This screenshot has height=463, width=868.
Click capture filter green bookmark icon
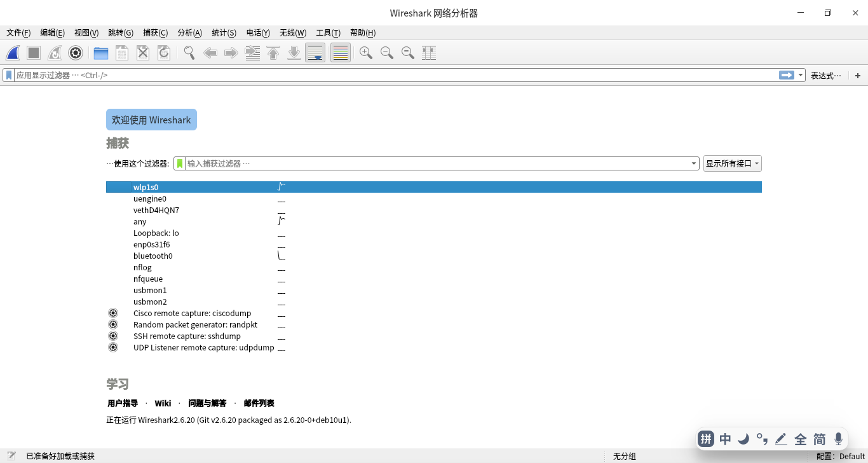[x=180, y=163]
